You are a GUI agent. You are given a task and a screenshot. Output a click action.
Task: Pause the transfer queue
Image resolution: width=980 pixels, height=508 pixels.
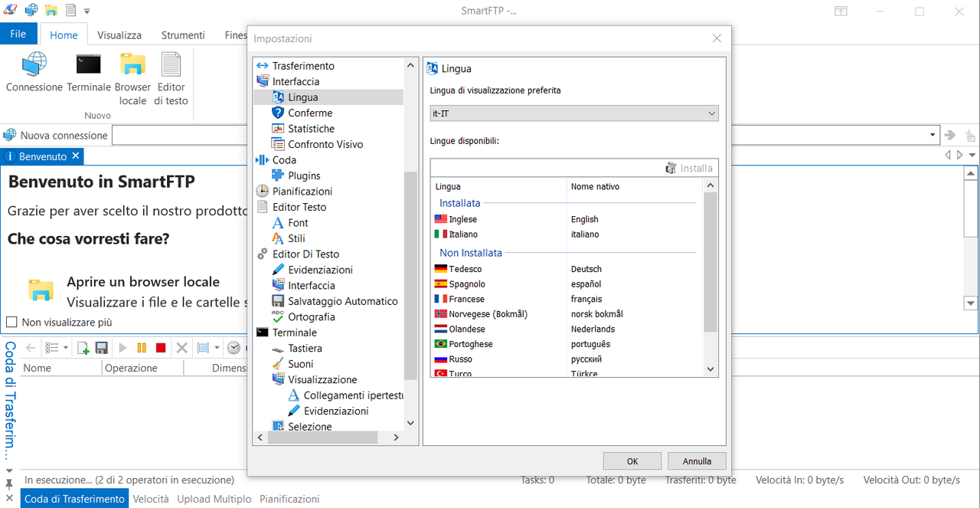click(x=142, y=348)
